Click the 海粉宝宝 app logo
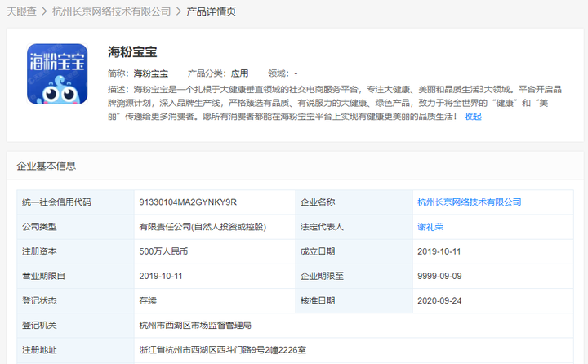588x364 pixels. pyautogui.click(x=57, y=73)
